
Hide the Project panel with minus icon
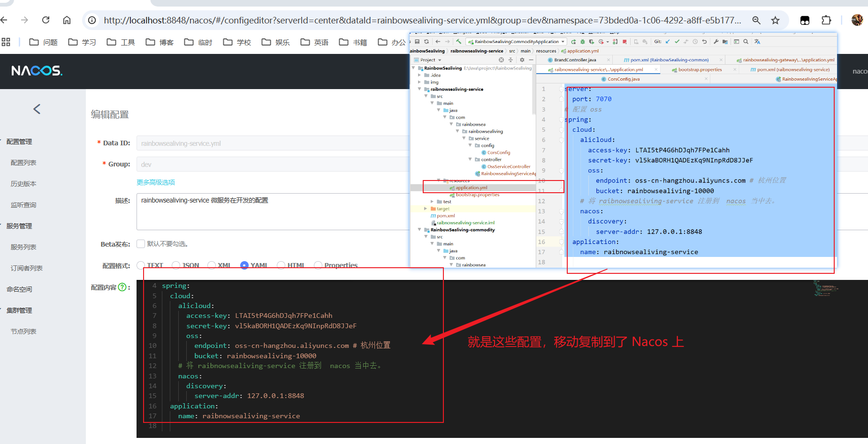tap(531, 60)
